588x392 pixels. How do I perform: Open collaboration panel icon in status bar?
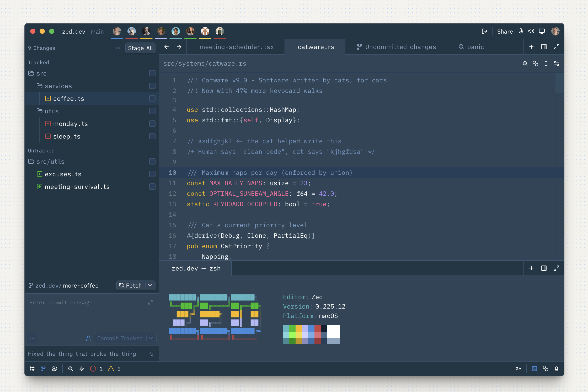[x=55, y=369]
